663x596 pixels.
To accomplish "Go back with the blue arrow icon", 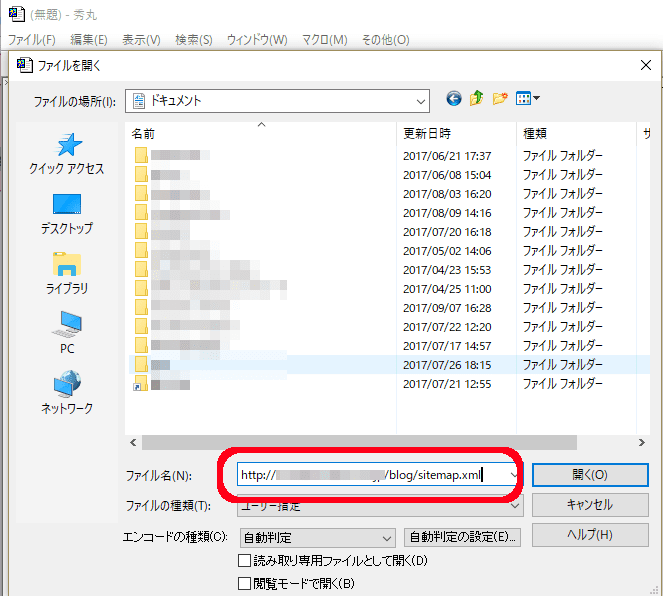I will 454,99.
